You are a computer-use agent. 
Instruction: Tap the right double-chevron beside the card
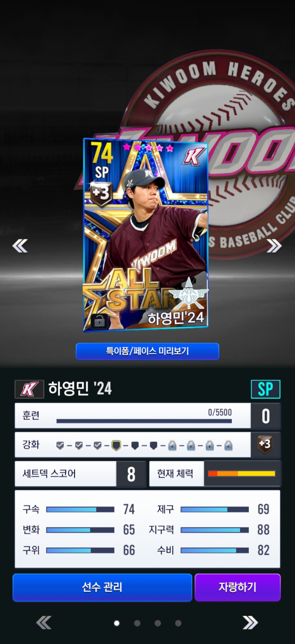(274, 246)
